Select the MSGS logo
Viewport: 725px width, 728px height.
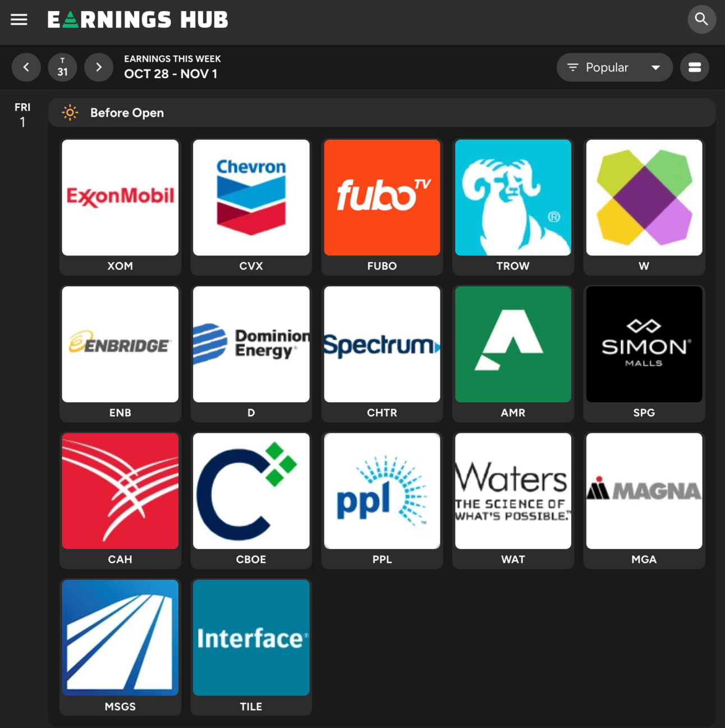point(120,638)
